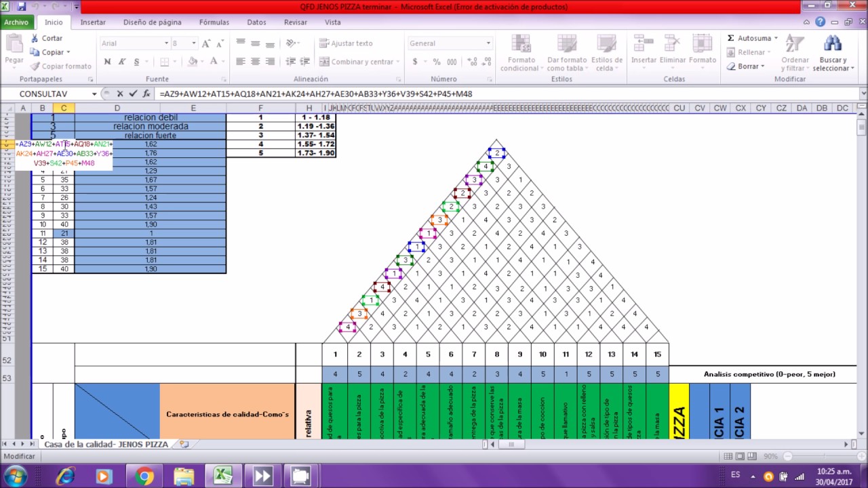The width and height of the screenshot is (868, 488).
Task: Toggle Ajustar texto wrap
Action: tap(346, 43)
